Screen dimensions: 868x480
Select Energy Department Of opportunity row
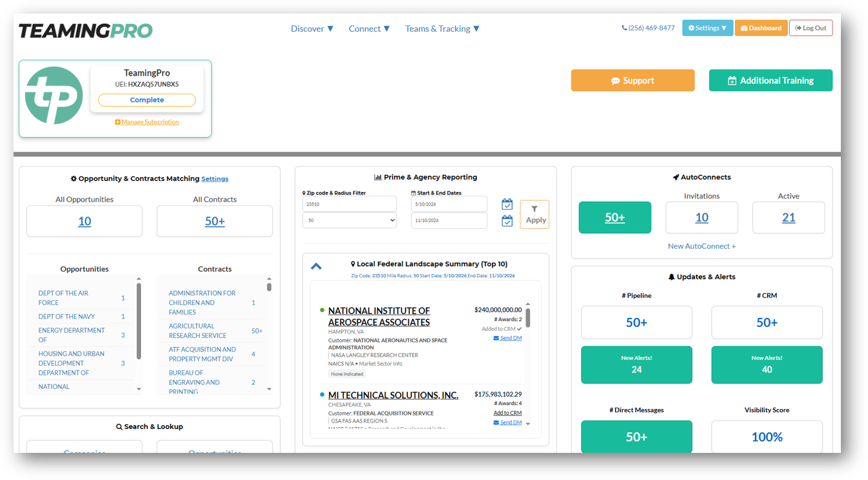coord(81,335)
